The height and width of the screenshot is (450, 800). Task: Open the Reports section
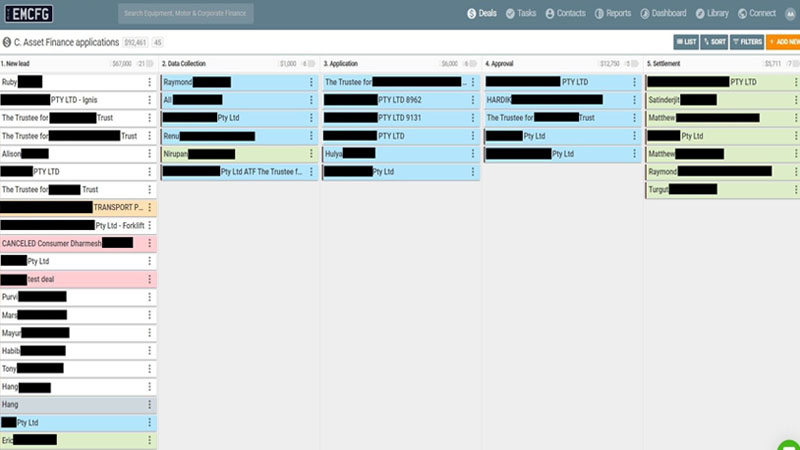click(x=612, y=13)
